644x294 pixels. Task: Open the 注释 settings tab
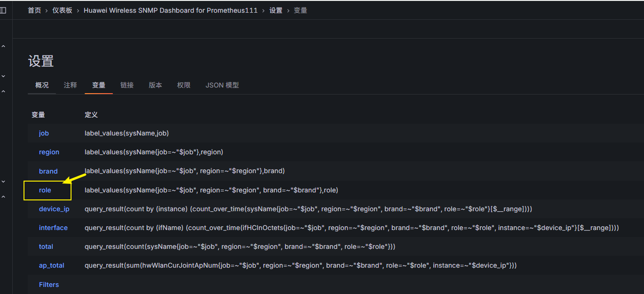pyautogui.click(x=70, y=85)
